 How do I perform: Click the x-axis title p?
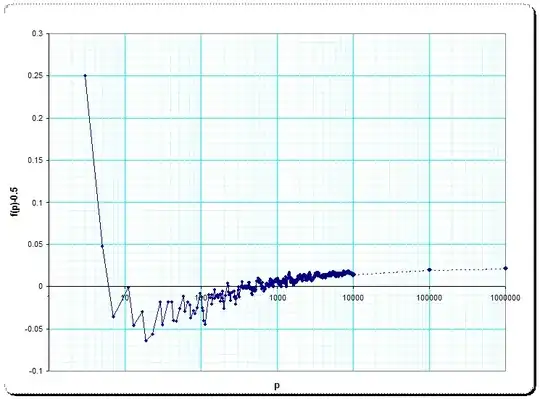[277, 385]
